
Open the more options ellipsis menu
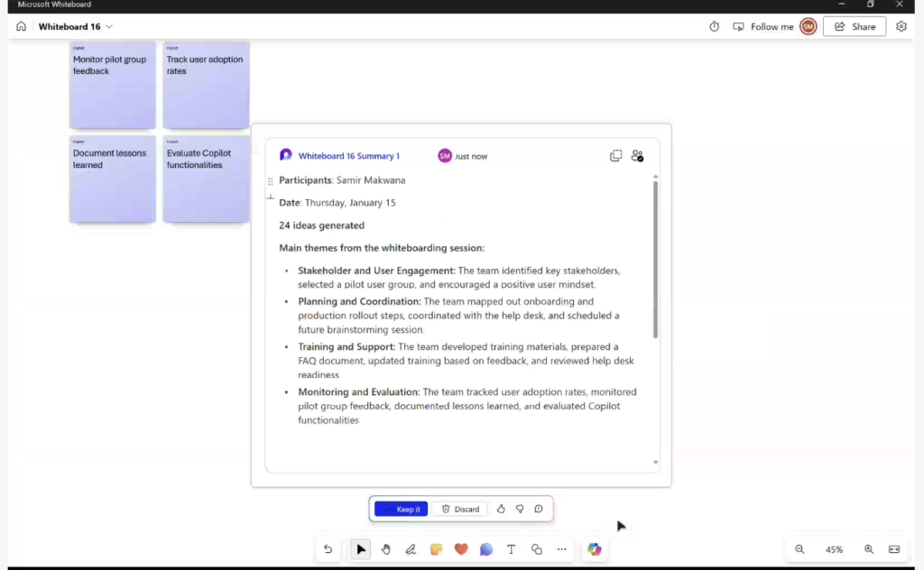click(x=562, y=549)
